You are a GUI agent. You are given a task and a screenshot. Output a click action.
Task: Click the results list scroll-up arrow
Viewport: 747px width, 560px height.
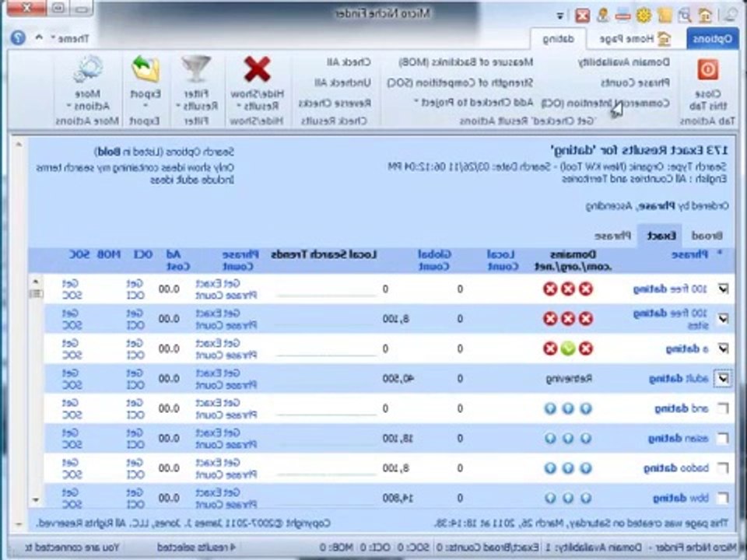(x=36, y=282)
